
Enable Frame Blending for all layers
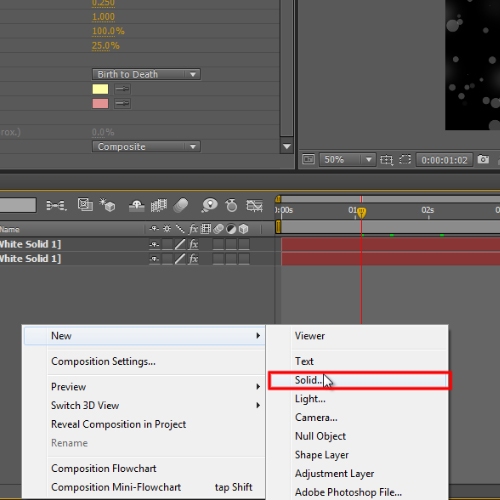pyautogui.click(x=159, y=205)
